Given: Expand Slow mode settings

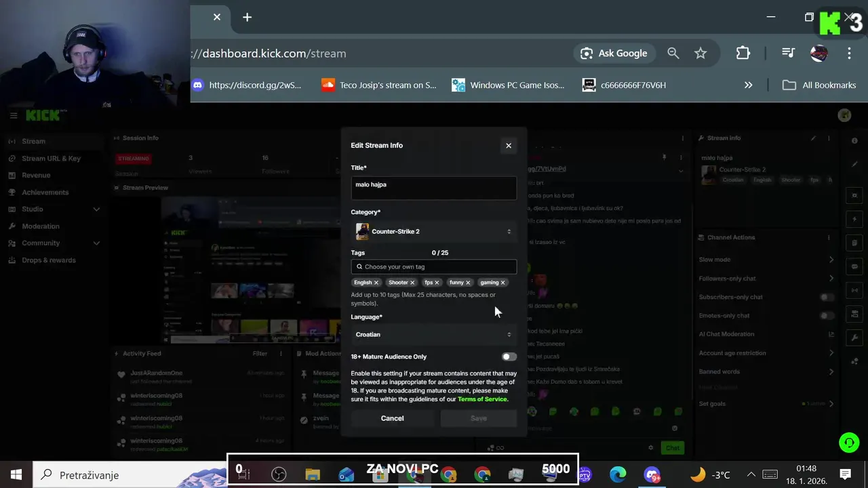Looking at the screenshot, I should (766, 260).
